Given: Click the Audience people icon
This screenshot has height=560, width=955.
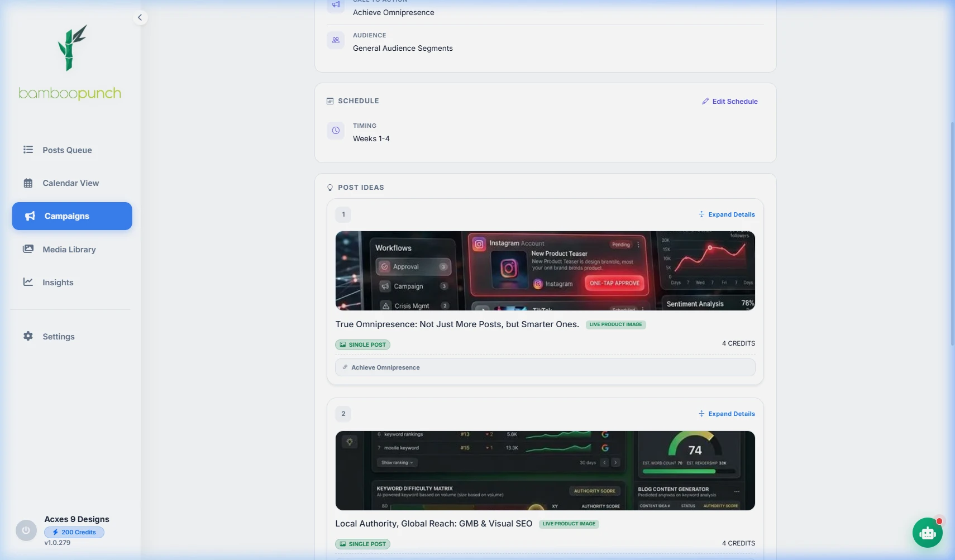Looking at the screenshot, I should point(336,40).
